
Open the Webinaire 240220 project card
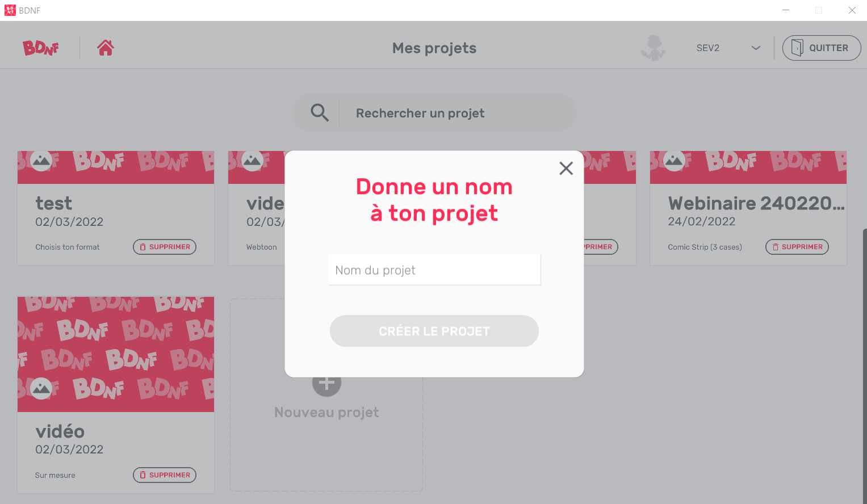tap(748, 208)
